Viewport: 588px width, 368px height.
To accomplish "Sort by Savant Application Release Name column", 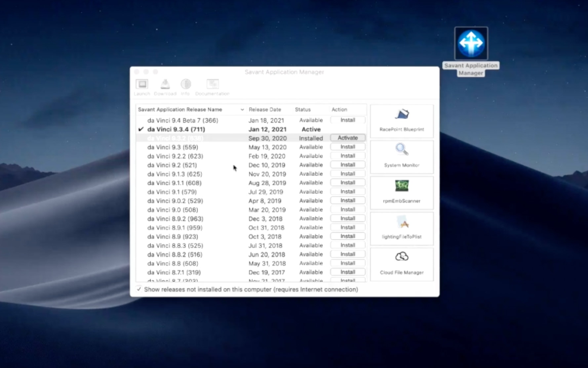I will (x=191, y=110).
